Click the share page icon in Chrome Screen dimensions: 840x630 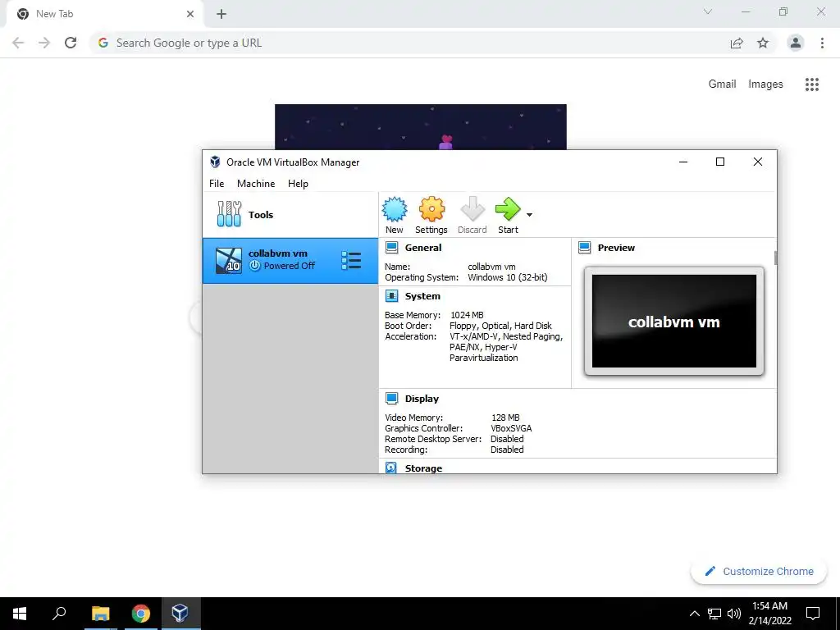pos(737,43)
